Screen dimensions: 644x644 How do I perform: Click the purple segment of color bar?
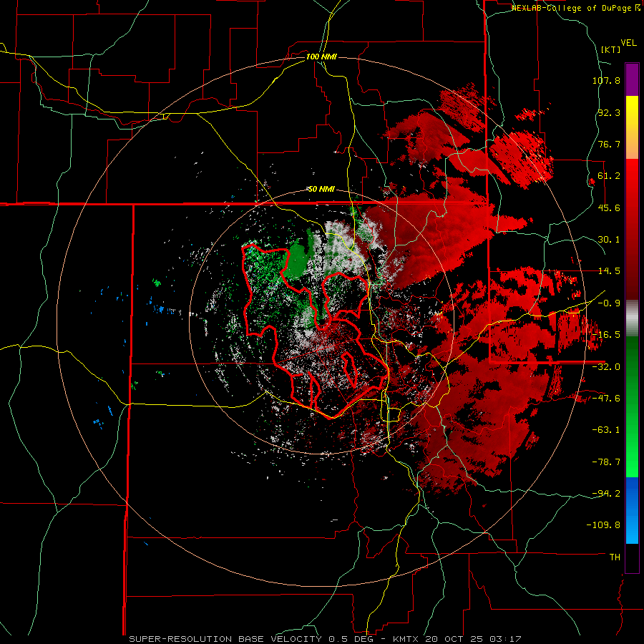pyautogui.click(x=632, y=79)
